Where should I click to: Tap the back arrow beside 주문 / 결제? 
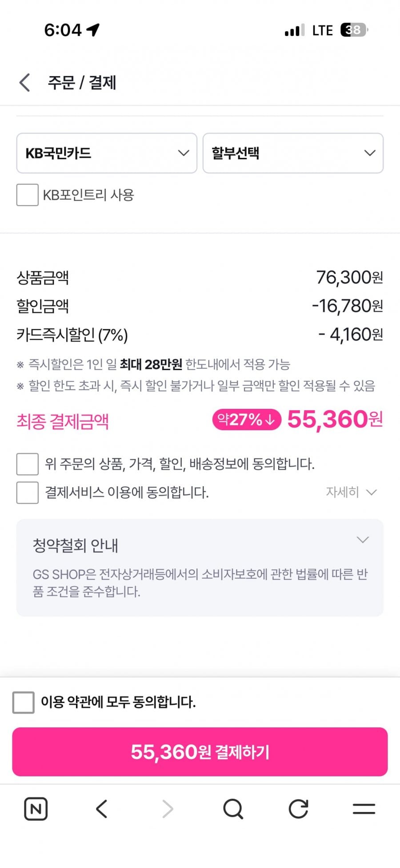25,83
